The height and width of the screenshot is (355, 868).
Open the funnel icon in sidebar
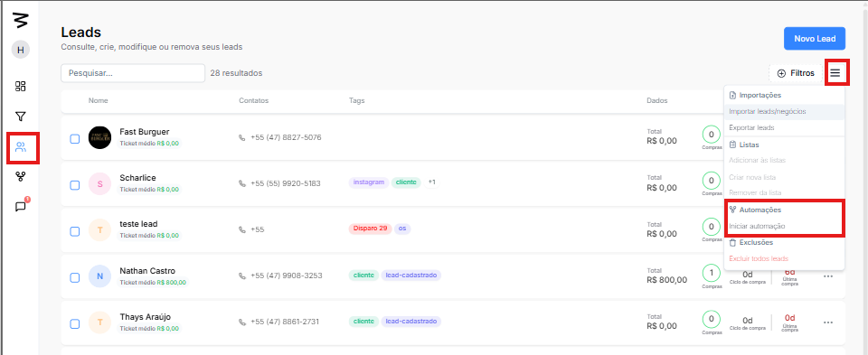21,117
